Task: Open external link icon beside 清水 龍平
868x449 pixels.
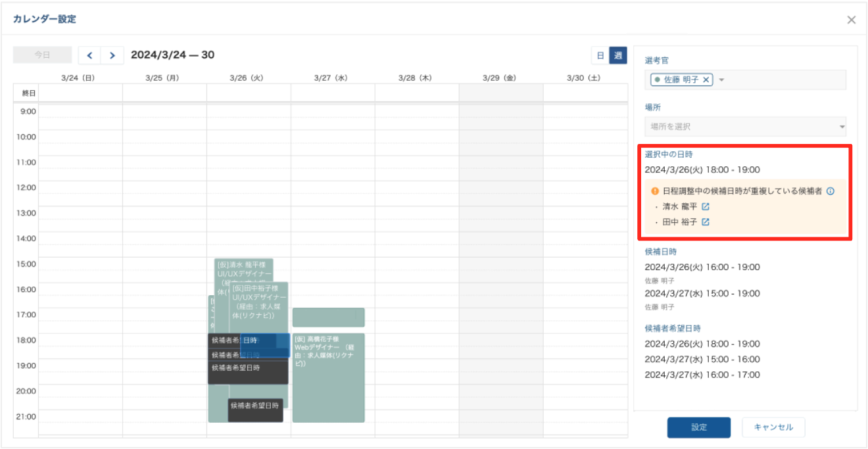Action: click(x=706, y=206)
